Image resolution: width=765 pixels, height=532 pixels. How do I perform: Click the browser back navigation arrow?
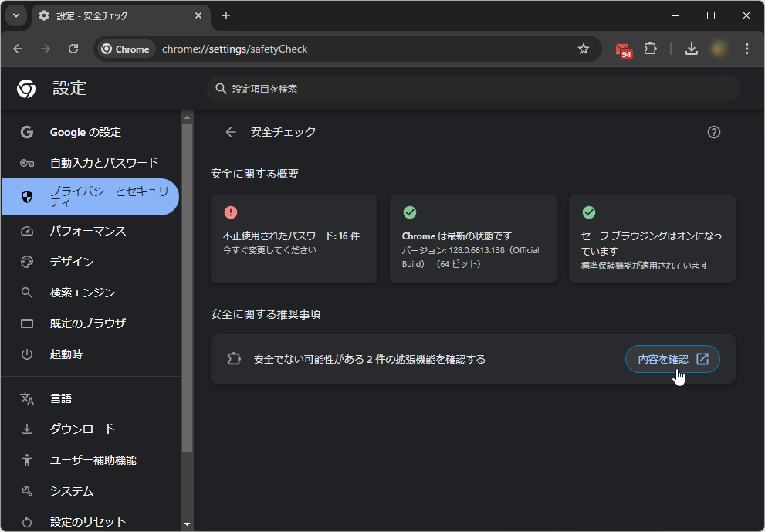[18, 48]
